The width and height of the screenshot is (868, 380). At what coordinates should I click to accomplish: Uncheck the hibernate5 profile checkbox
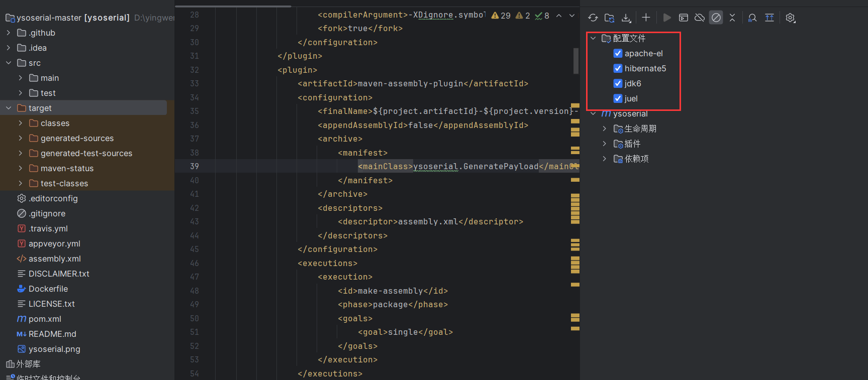(618, 68)
